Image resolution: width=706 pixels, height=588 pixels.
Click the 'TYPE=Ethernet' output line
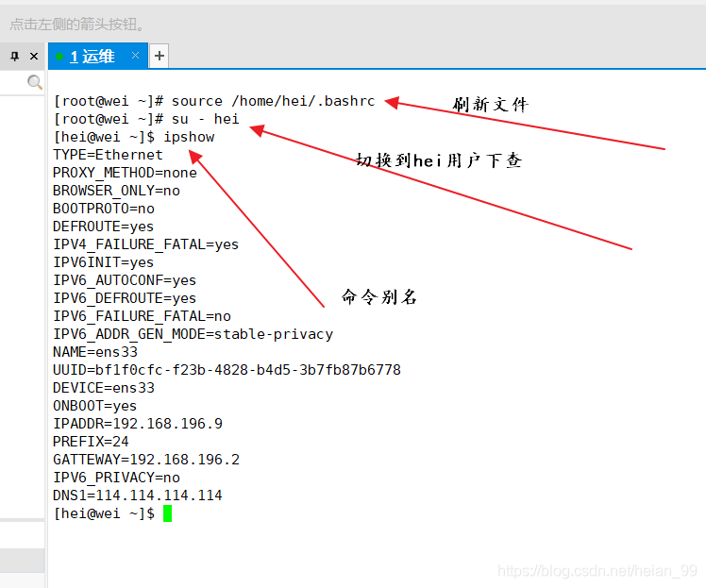coord(108,156)
